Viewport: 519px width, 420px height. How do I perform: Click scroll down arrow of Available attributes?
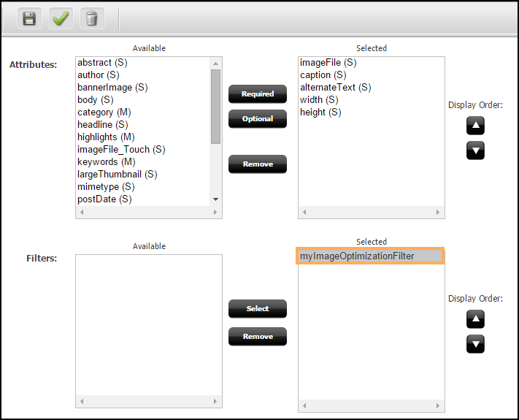click(x=216, y=199)
